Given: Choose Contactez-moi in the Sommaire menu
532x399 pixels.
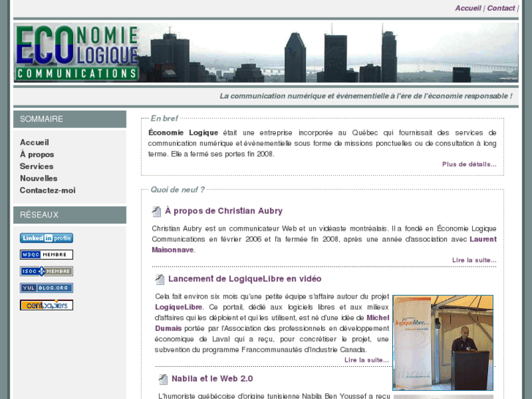Looking at the screenshot, I should tap(48, 190).
